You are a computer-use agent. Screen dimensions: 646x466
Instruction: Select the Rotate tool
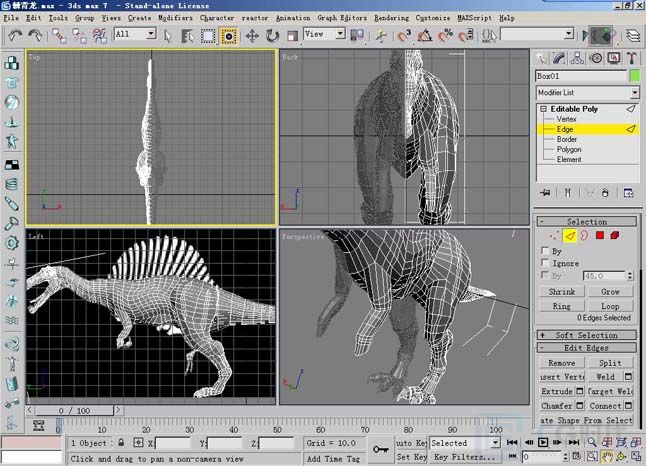point(272,36)
